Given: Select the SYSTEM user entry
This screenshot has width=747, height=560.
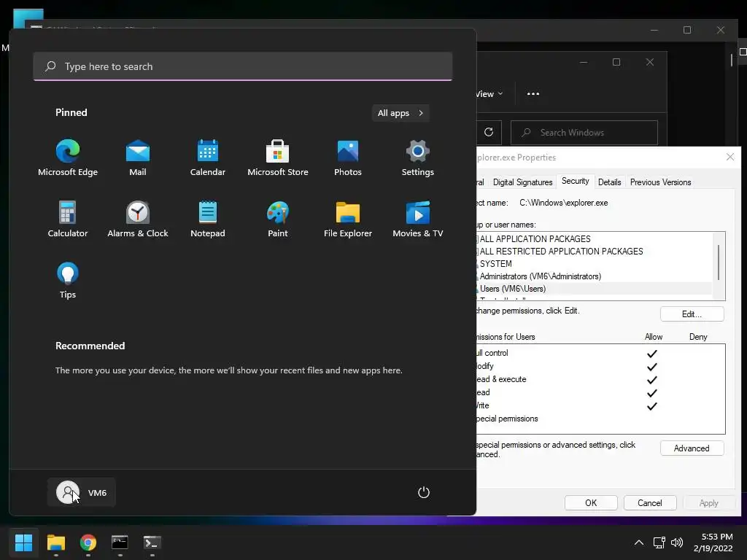Looking at the screenshot, I should [495, 263].
